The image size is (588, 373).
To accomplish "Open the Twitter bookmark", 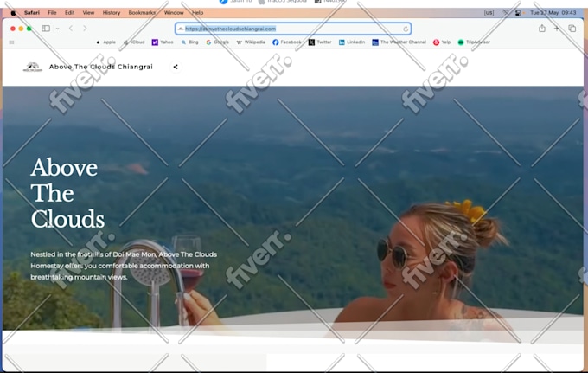I will (x=320, y=42).
